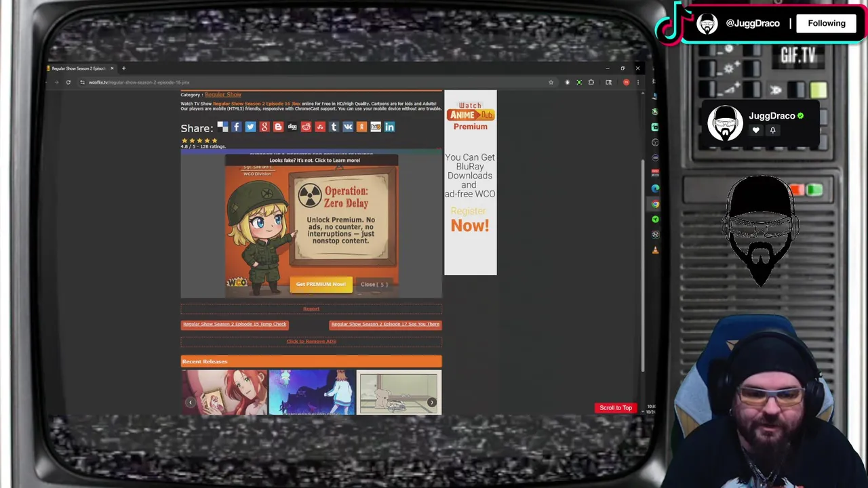Image resolution: width=868 pixels, height=488 pixels.
Task: Share via the Tumblr icon
Action: pyautogui.click(x=334, y=127)
